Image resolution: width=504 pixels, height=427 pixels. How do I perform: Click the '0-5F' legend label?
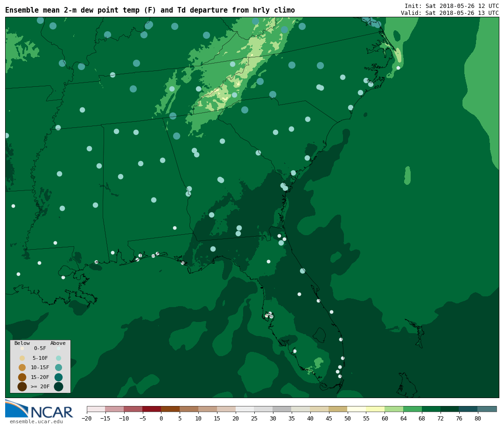click(40, 348)
